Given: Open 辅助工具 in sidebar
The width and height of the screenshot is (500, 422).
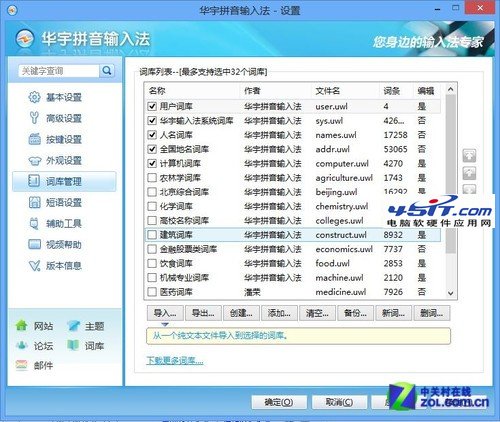Looking at the screenshot, I should click(64, 223).
